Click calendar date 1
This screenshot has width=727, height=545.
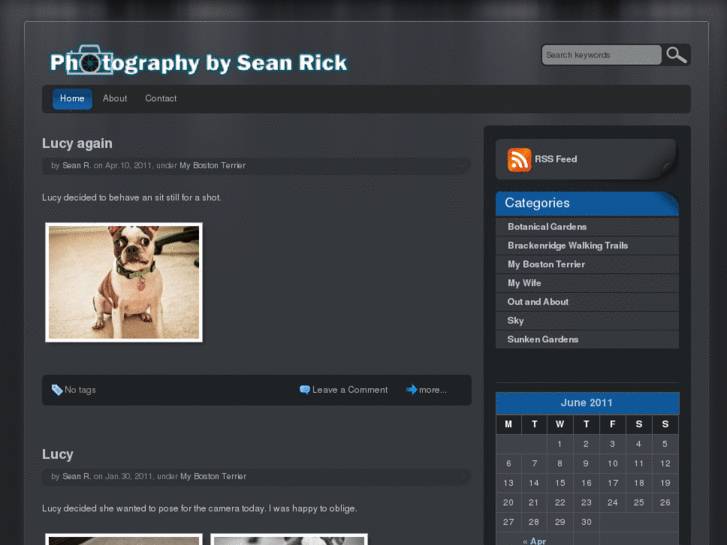(560, 444)
